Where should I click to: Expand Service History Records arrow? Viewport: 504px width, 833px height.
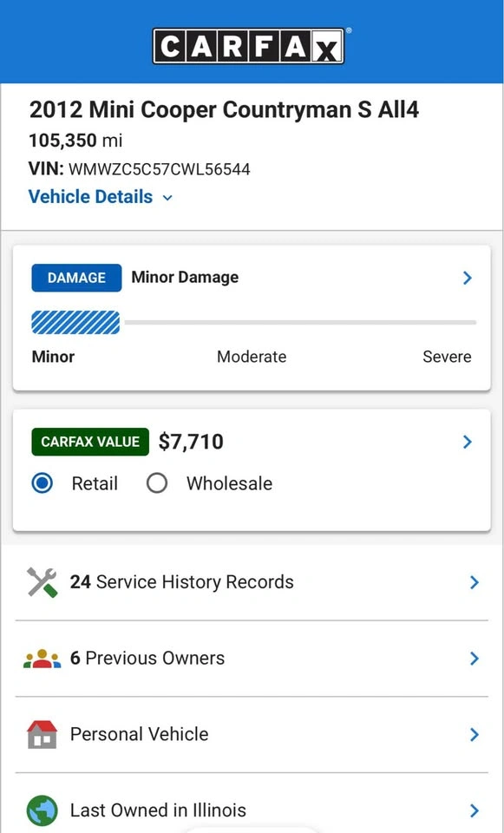click(x=475, y=583)
